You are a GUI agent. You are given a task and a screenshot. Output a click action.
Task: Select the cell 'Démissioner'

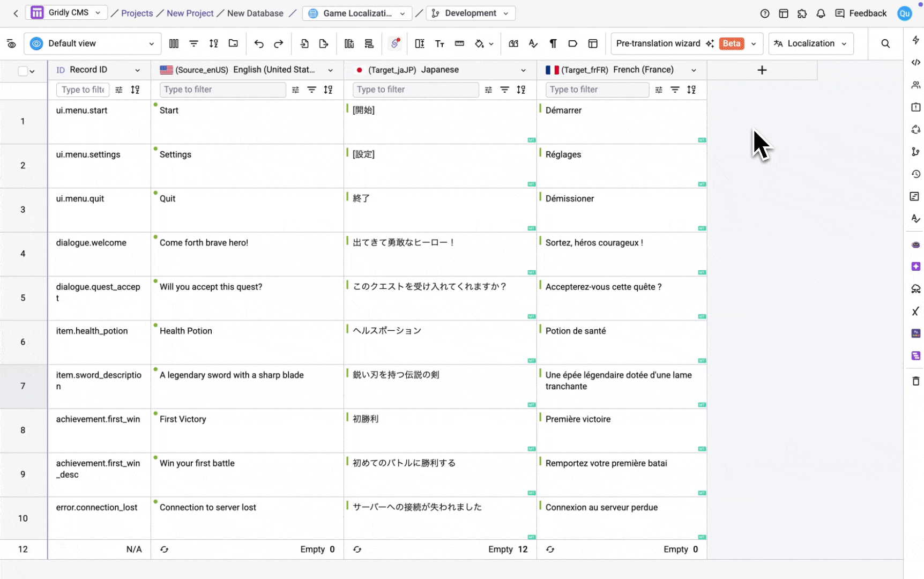point(622,210)
